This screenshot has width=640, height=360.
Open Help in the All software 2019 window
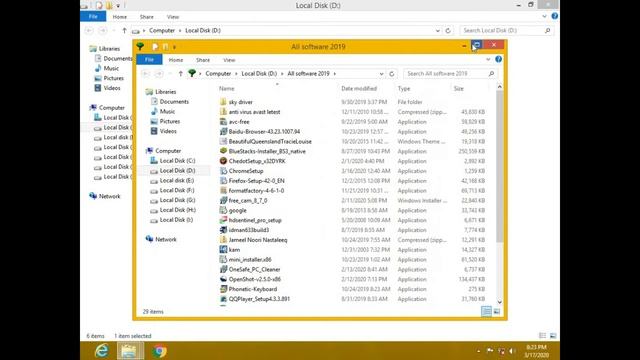(498, 59)
